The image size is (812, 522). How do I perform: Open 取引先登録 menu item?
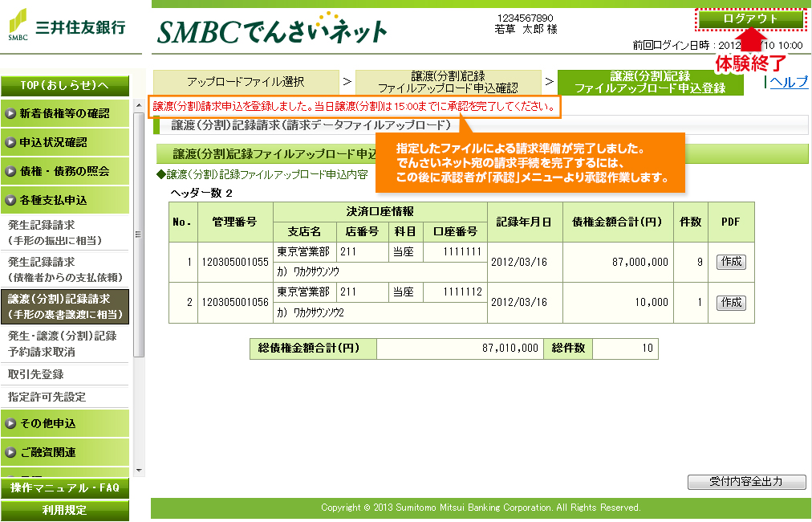pyautogui.click(x=65, y=374)
